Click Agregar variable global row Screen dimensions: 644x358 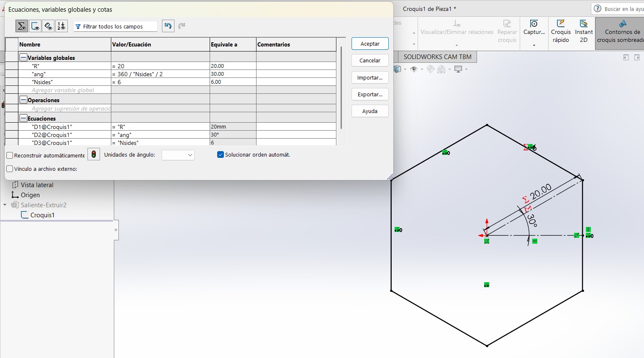point(64,90)
